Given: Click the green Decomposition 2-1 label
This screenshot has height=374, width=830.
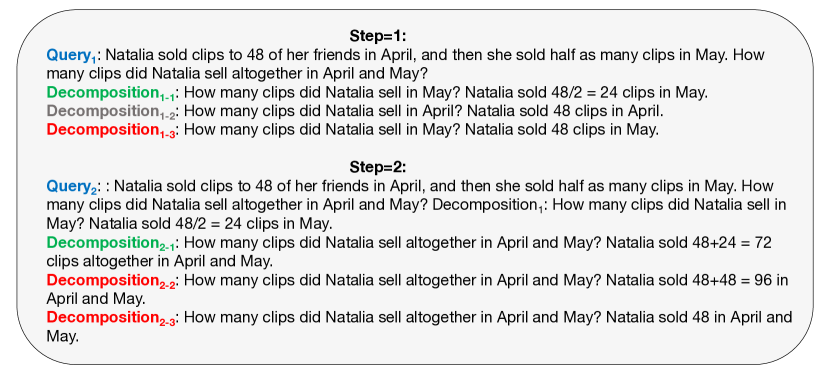Looking at the screenshot, I should pos(111,244).
